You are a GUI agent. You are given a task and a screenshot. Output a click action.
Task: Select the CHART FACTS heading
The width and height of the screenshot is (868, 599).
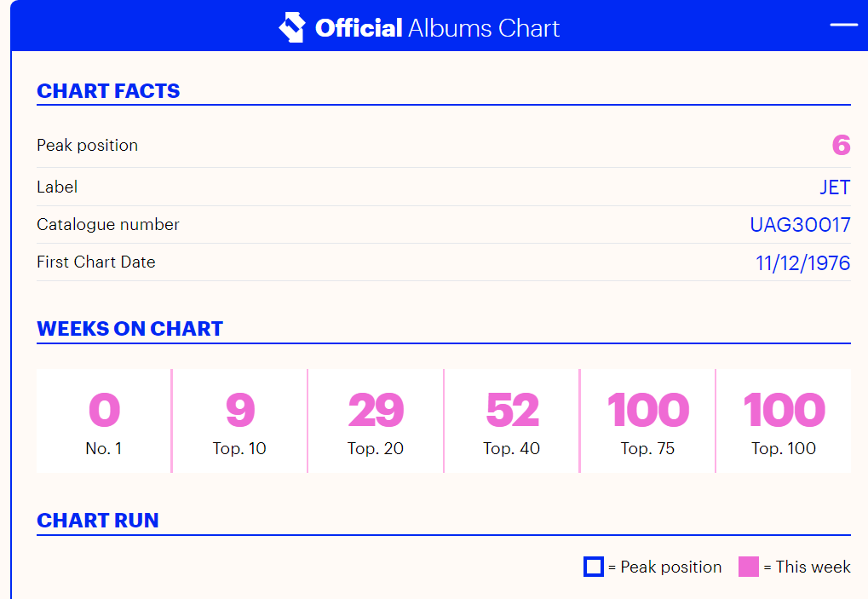pyautogui.click(x=108, y=91)
